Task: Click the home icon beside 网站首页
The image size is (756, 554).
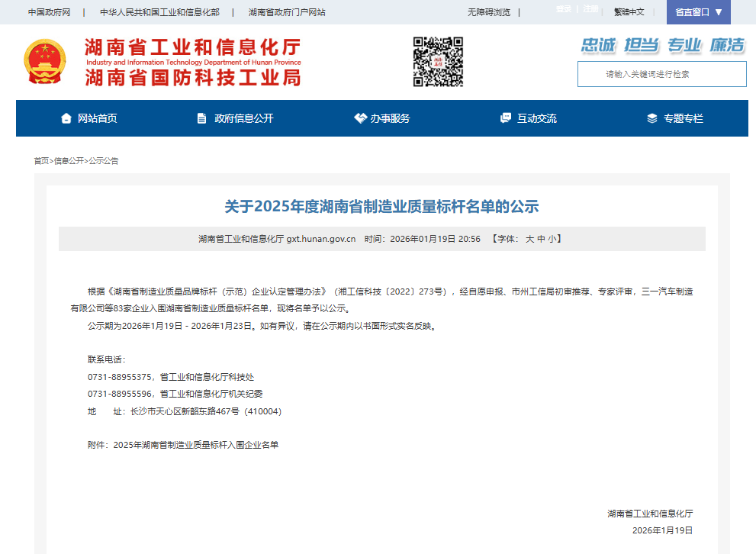Action: [x=66, y=118]
